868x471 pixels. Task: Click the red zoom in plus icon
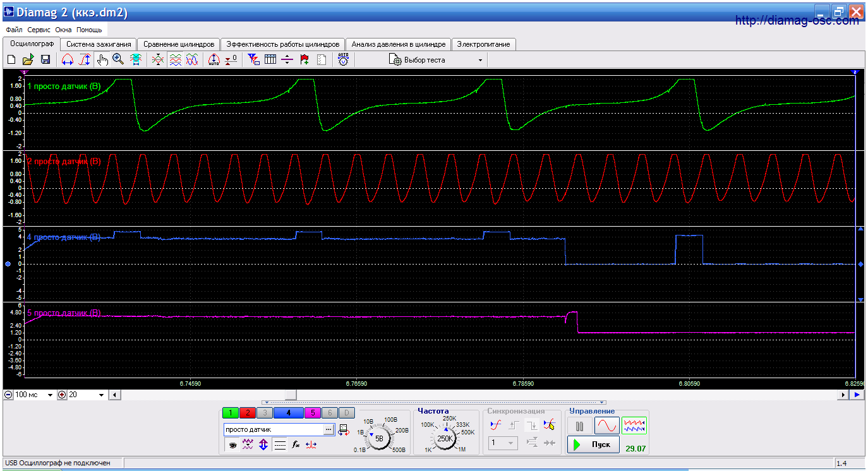[x=62, y=395]
